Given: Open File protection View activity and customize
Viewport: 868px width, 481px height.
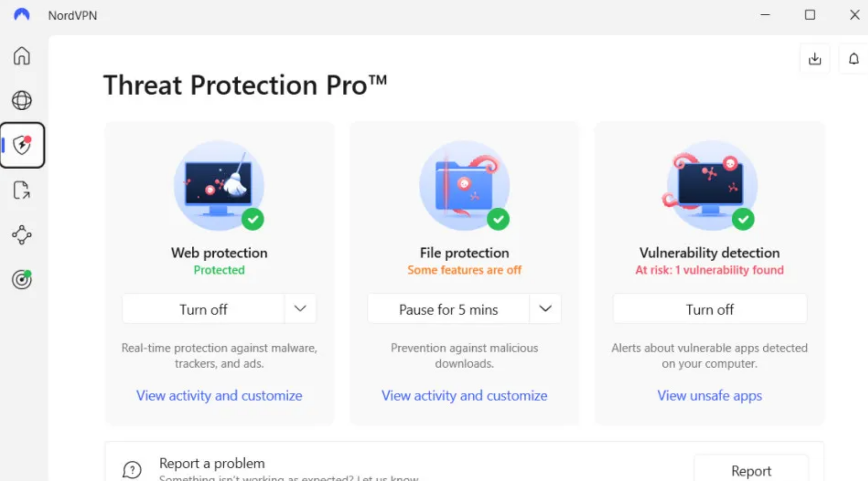Looking at the screenshot, I should (x=464, y=395).
